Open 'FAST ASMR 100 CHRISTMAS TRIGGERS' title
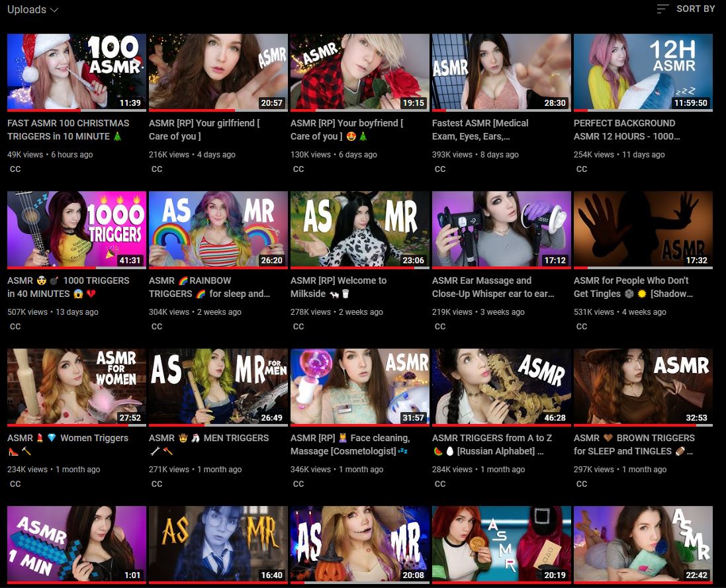This screenshot has height=588, width=726. [x=69, y=130]
